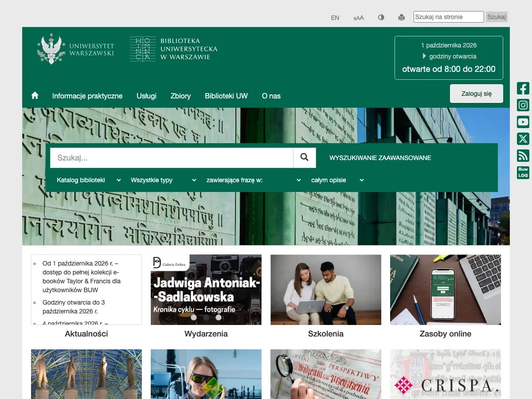This screenshot has width=532, height=399.
Task: Open 'Godziny otwarcia do 3 października' news item
Action: click(74, 307)
